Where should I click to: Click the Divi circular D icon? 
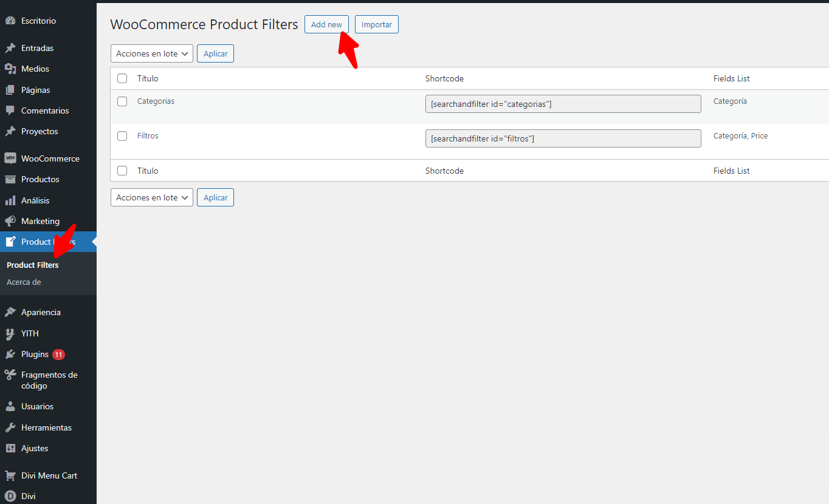(10, 496)
